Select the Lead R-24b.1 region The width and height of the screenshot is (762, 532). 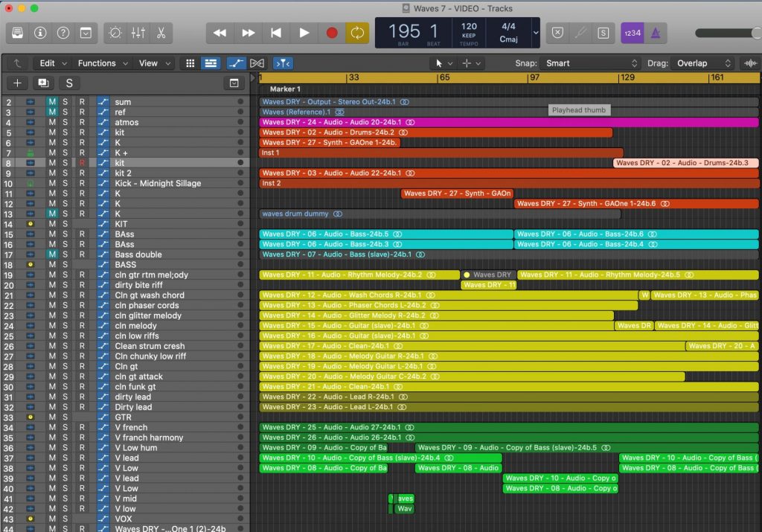(508, 397)
